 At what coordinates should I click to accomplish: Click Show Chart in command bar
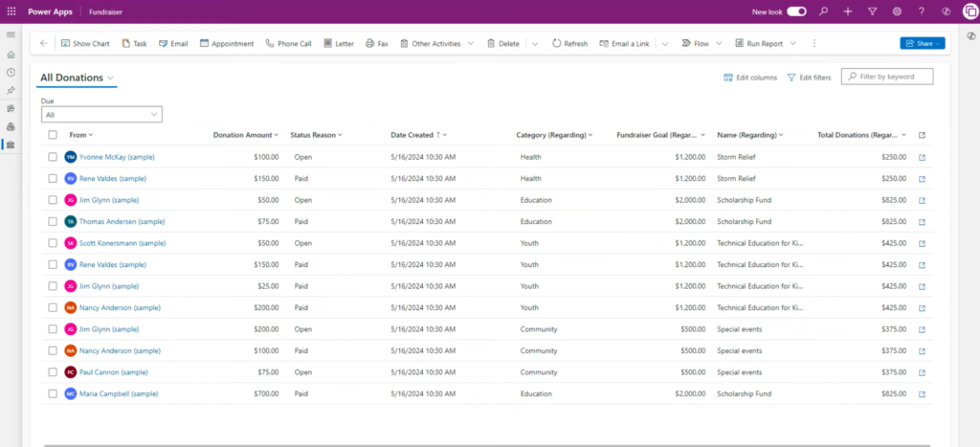click(x=85, y=44)
